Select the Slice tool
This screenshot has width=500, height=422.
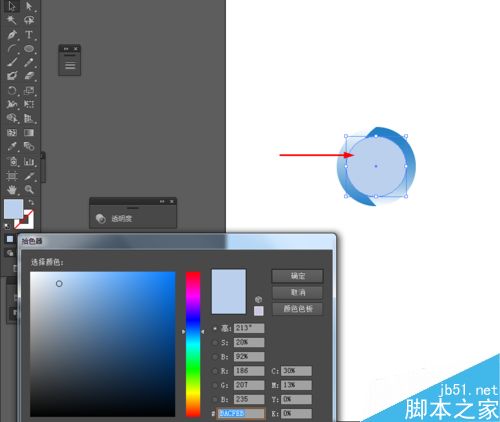pyautogui.click(x=29, y=176)
